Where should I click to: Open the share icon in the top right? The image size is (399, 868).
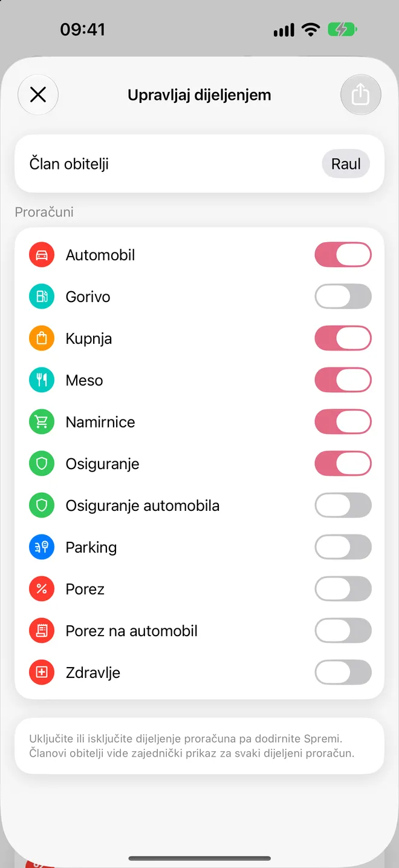coord(361,94)
